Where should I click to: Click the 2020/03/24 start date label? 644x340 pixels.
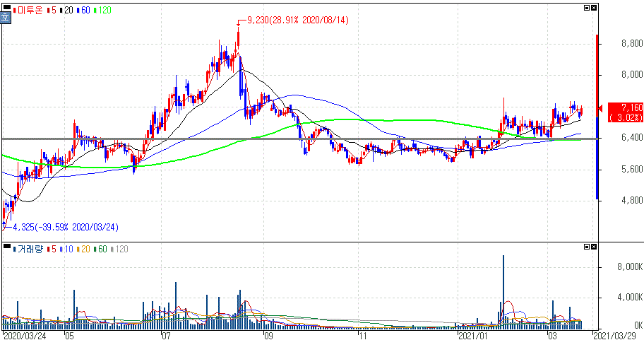tap(25, 336)
